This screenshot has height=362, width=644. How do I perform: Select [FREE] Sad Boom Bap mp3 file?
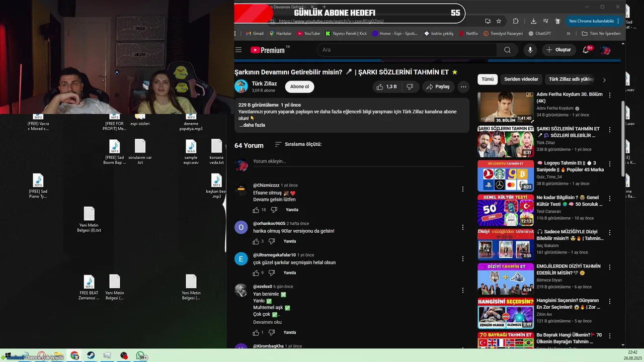point(114,152)
